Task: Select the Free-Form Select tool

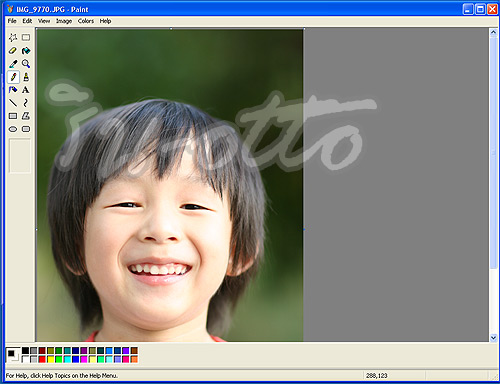Action: 13,37
